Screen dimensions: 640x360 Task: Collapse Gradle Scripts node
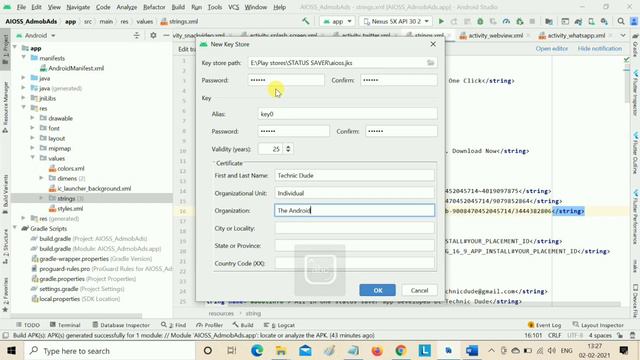[x=15, y=228]
